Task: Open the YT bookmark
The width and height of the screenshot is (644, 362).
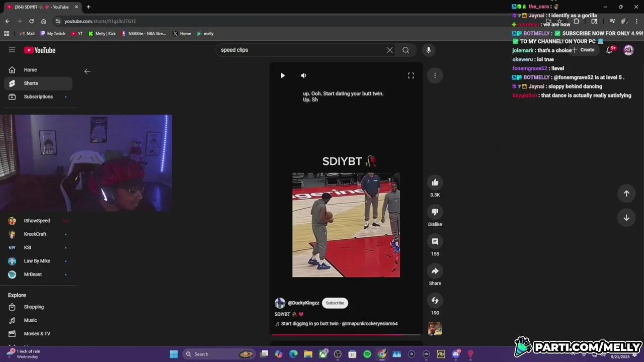Action: [x=77, y=34]
